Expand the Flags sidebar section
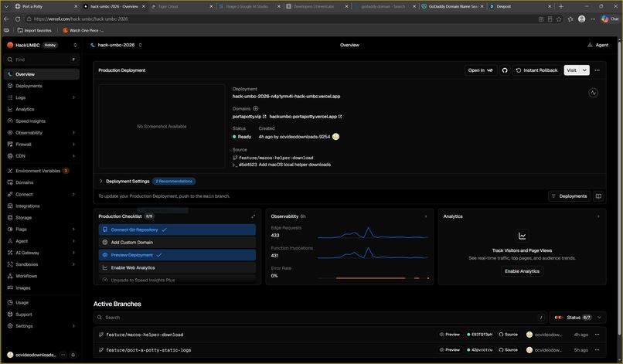The width and height of the screenshot is (623, 364). 73,230
